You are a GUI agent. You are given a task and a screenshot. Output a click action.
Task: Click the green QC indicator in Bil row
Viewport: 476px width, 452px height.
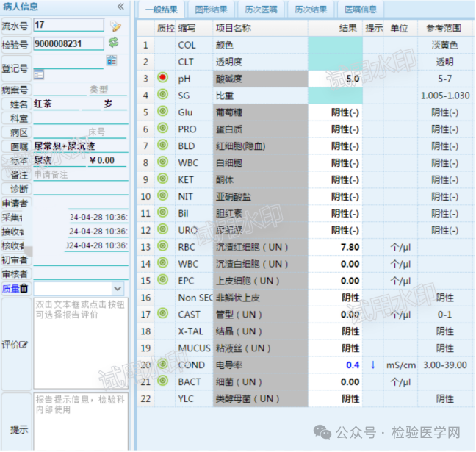163,212
